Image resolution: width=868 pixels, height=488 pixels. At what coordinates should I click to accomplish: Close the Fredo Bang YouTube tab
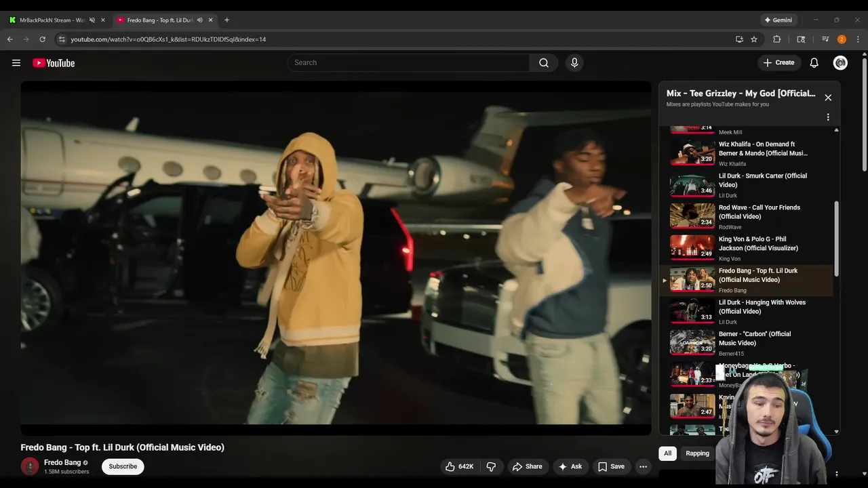coord(210,20)
